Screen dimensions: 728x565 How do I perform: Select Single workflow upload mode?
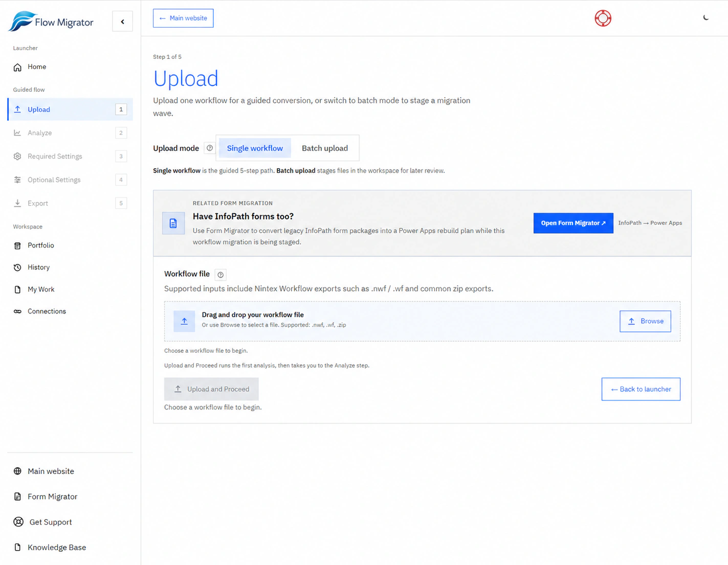point(255,148)
